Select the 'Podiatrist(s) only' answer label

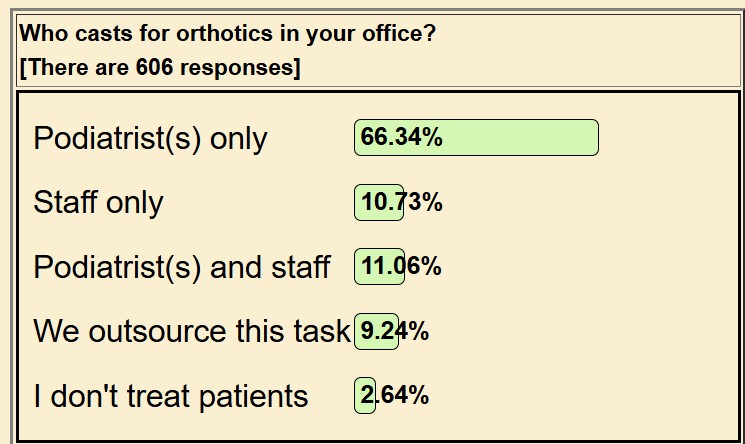click(x=150, y=138)
